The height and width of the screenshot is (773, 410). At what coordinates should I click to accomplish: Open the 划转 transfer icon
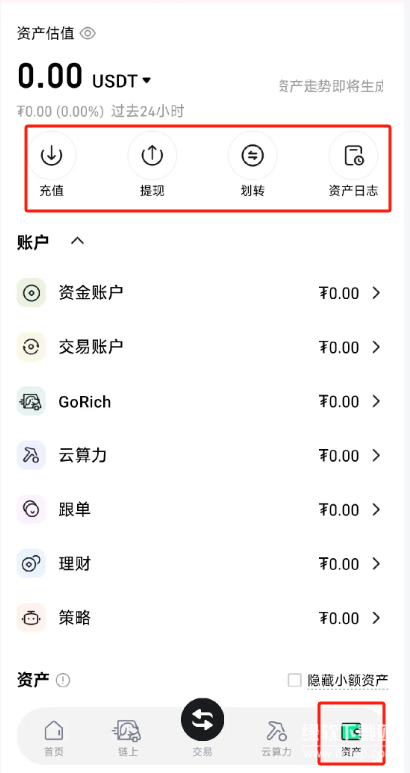[252, 155]
